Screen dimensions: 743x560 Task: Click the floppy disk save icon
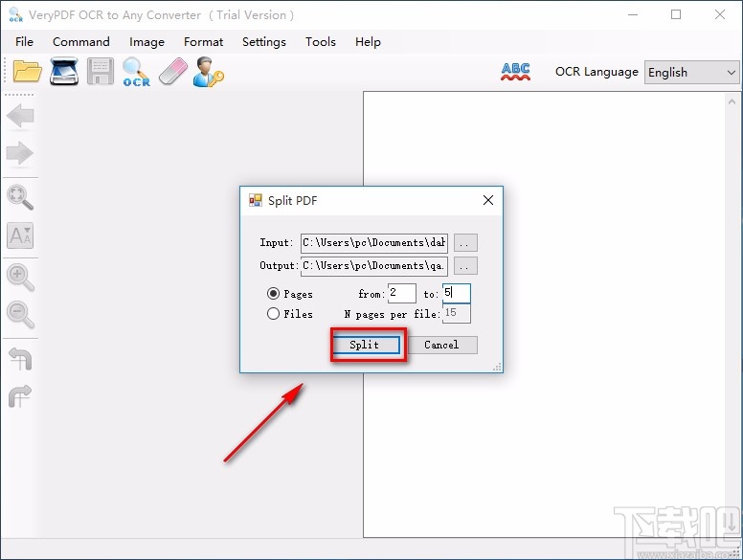(x=101, y=72)
